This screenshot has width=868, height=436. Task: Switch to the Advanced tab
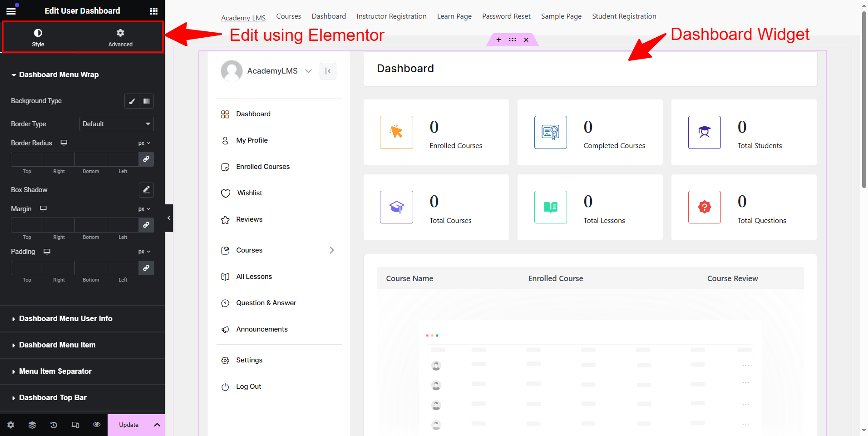pos(120,36)
